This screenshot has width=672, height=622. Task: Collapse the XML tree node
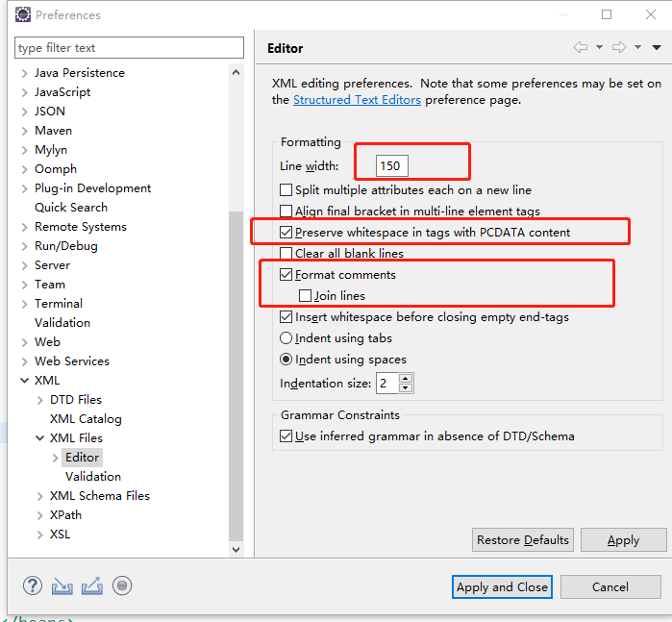tap(24, 381)
